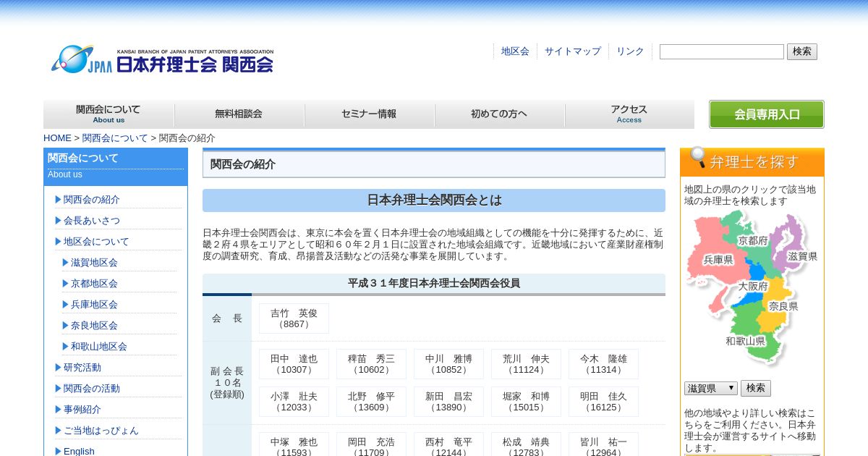Click 兵庫県 on the map
The height and width of the screenshot is (456, 868).
[x=718, y=259]
